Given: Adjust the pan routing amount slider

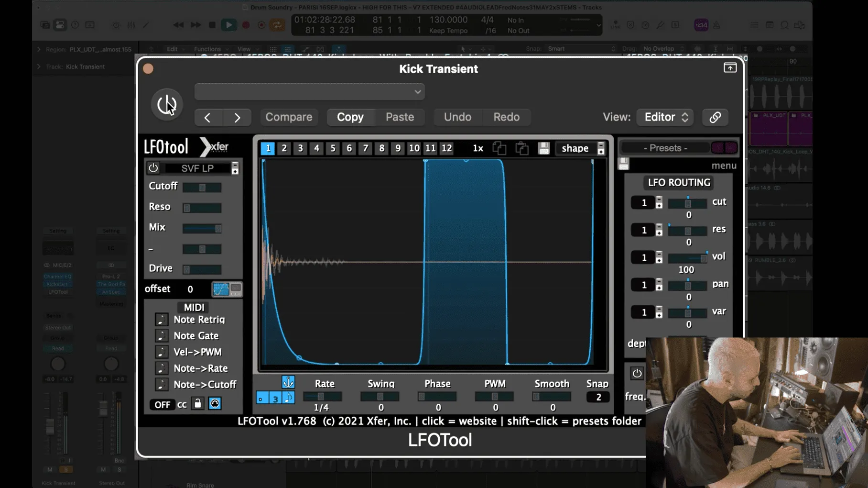Looking at the screenshot, I should 687,286.
